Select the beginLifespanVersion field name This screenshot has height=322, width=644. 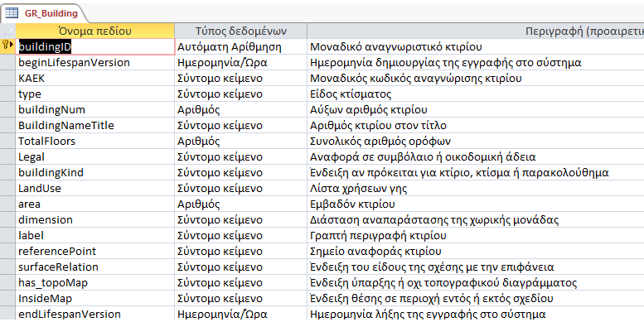pos(94,62)
